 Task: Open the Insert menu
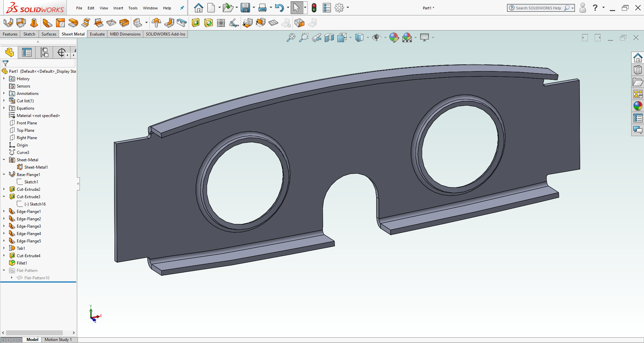pyautogui.click(x=118, y=8)
